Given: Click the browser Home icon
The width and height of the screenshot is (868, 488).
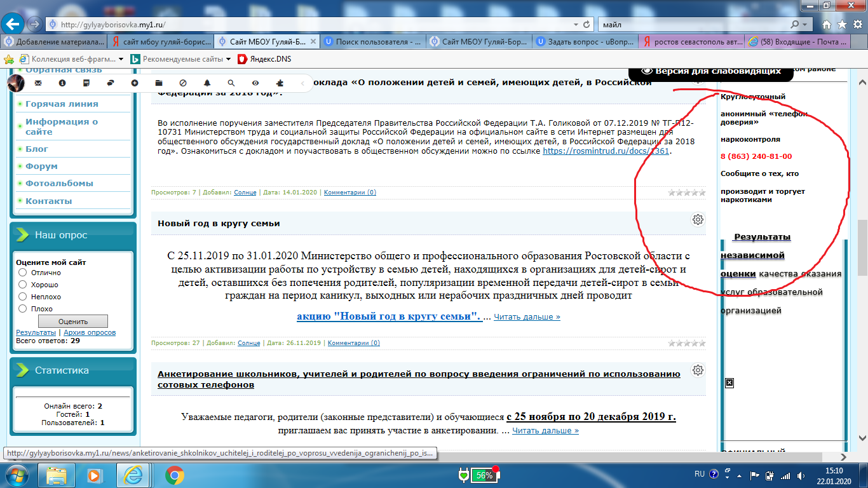Looking at the screenshot, I should (x=827, y=24).
